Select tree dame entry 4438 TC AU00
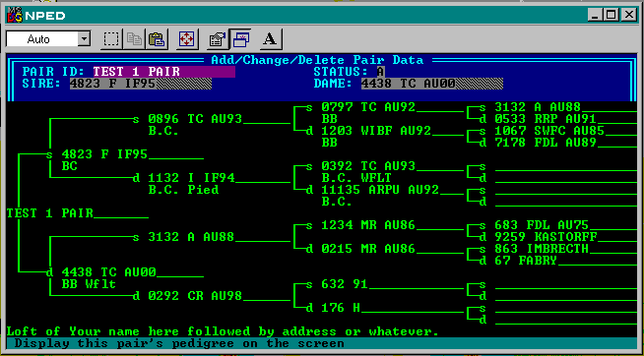This screenshot has height=356, width=644. (108, 272)
